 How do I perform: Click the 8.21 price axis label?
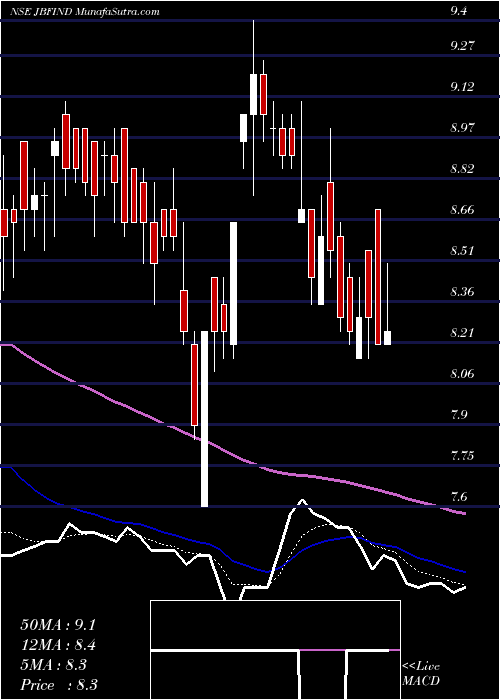[x=463, y=333]
